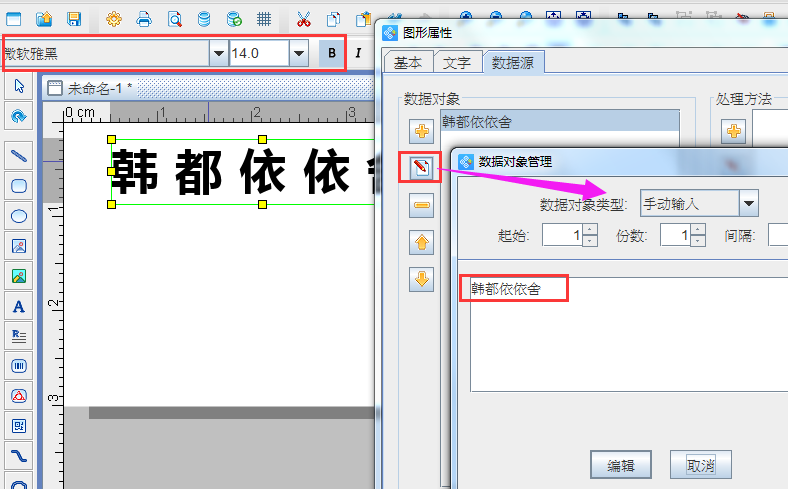
Task: Click the remove data object minus icon
Action: (x=421, y=206)
